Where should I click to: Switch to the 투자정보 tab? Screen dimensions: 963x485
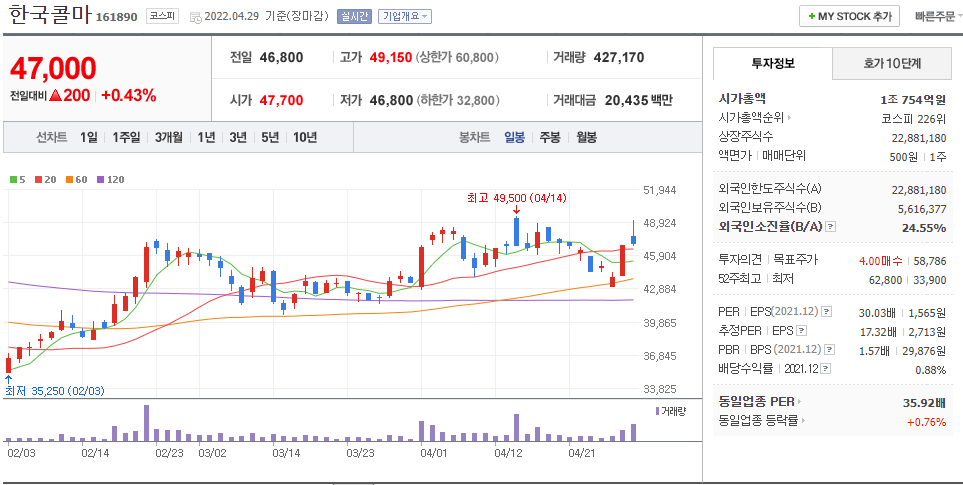point(773,63)
